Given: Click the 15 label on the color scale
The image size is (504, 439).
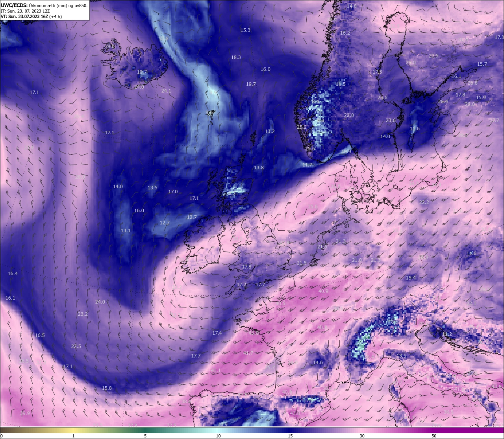Looking at the screenshot, I should 290,436.
